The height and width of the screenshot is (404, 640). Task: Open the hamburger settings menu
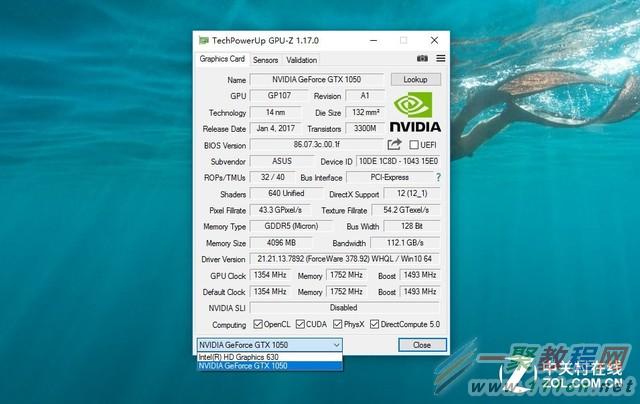pos(441,59)
